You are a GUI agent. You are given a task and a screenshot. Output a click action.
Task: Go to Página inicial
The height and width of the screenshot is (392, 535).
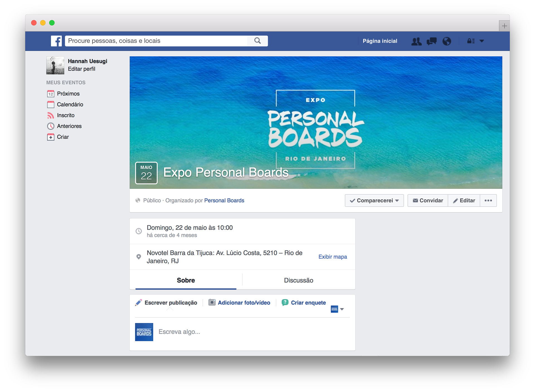380,41
